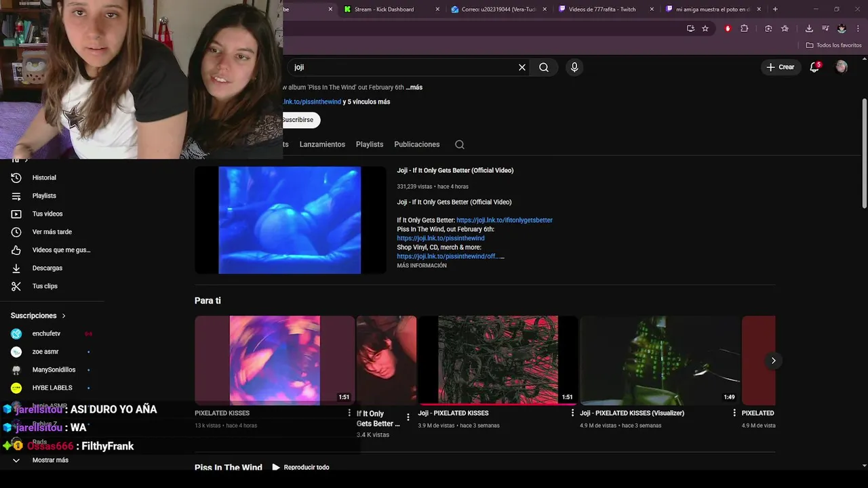Open options for Joji - PIXELATED KISSES video
The image size is (868, 488).
572,413
